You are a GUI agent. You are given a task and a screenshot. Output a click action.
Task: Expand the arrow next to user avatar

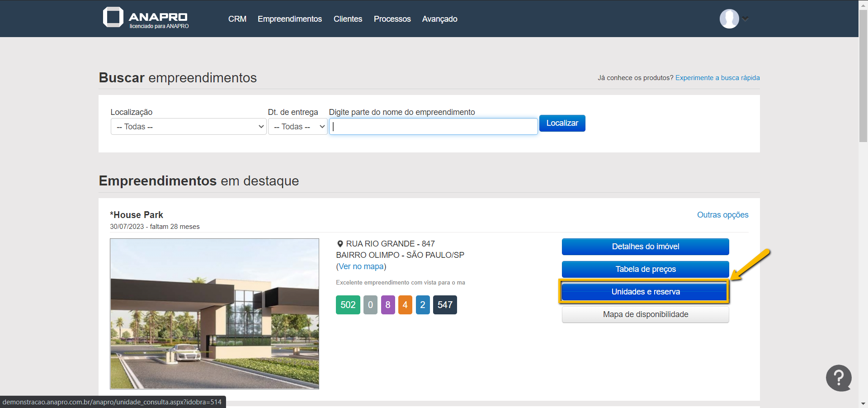point(745,19)
